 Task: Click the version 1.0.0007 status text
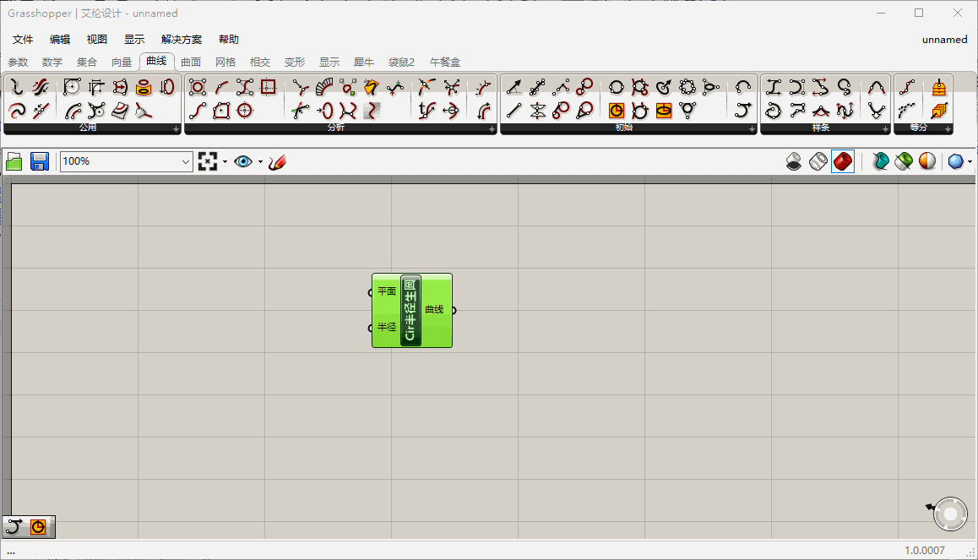924,550
